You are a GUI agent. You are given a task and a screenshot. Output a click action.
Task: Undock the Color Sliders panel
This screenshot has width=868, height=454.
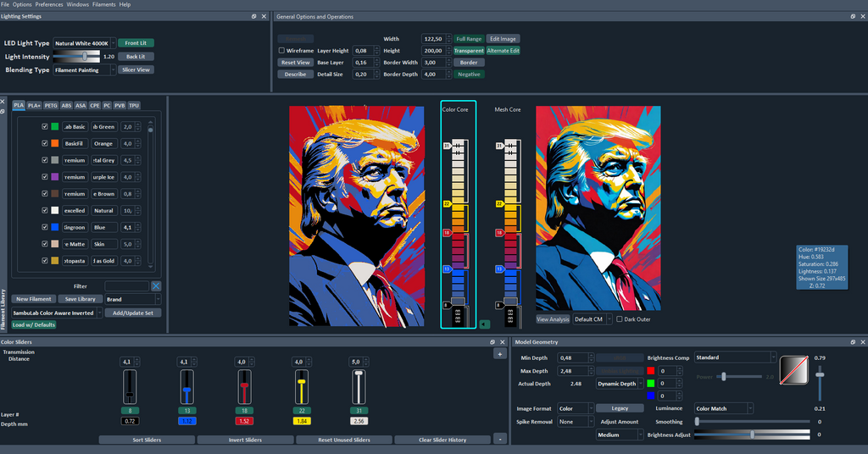pos(492,341)
